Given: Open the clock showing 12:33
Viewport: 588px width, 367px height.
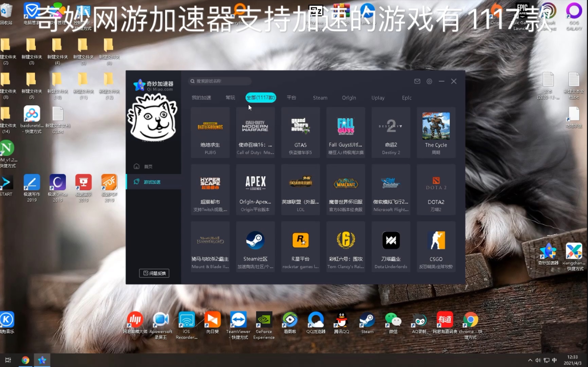Looking at the screenshot, I should click(572, 360).
